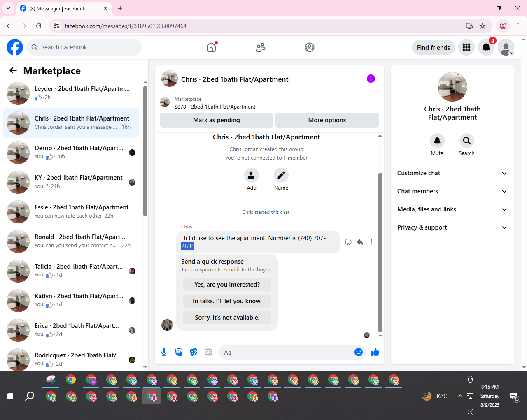527x420 pixels.
Task: Open KY's apartment conversation
Action: coord(71,182)
